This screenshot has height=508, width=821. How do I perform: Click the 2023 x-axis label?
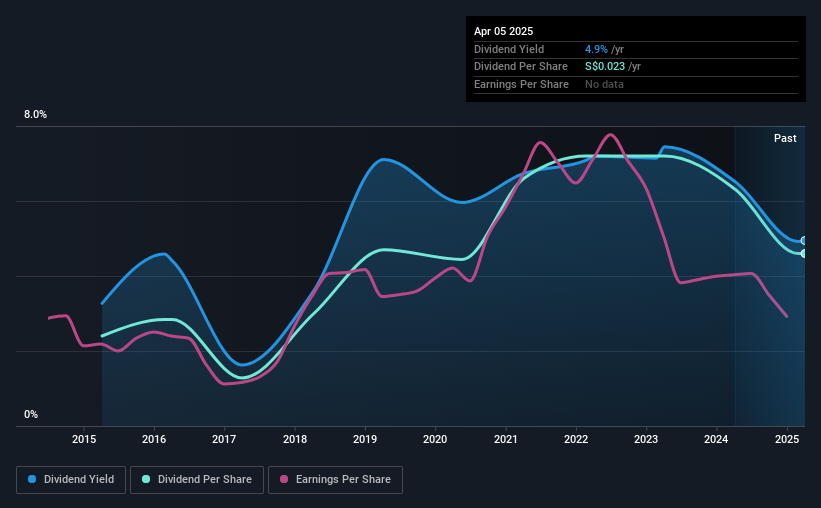point(646,439)
